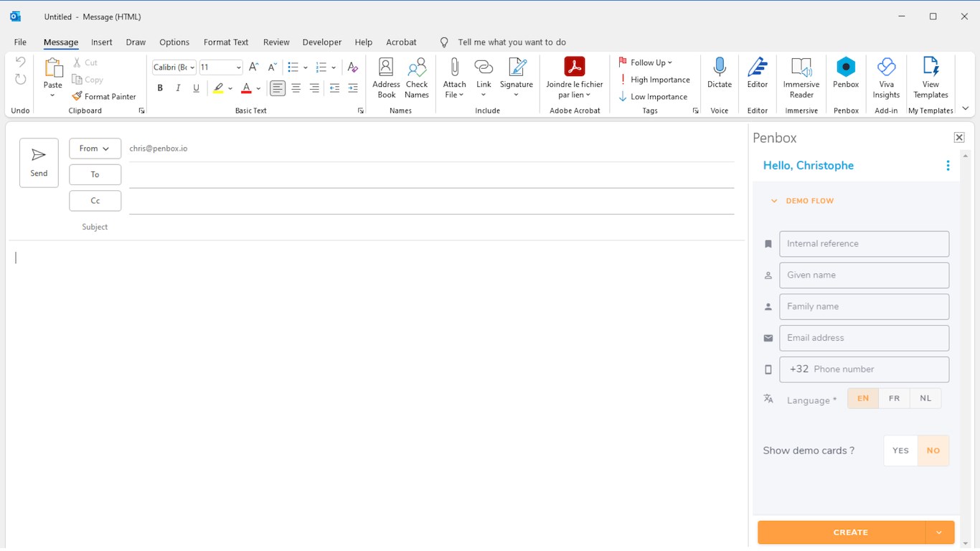
Task: Mark message as High Importance
Action: pyautogui.click(x=654, y=80)
